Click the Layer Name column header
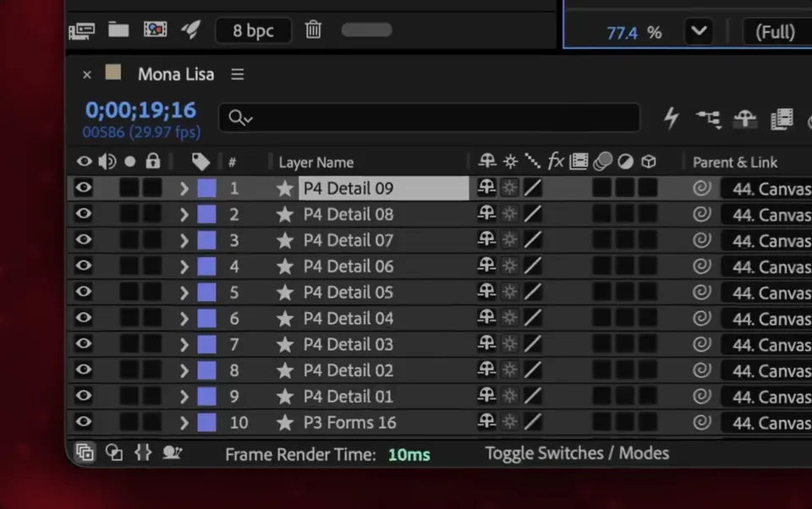Screen dimensions: 812x509 [315, 162]
